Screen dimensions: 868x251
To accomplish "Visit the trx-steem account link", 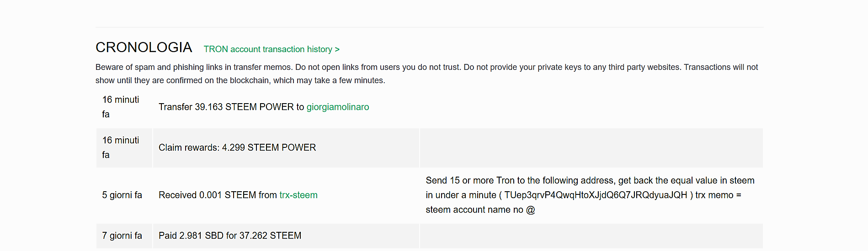I will click(298, 195).
